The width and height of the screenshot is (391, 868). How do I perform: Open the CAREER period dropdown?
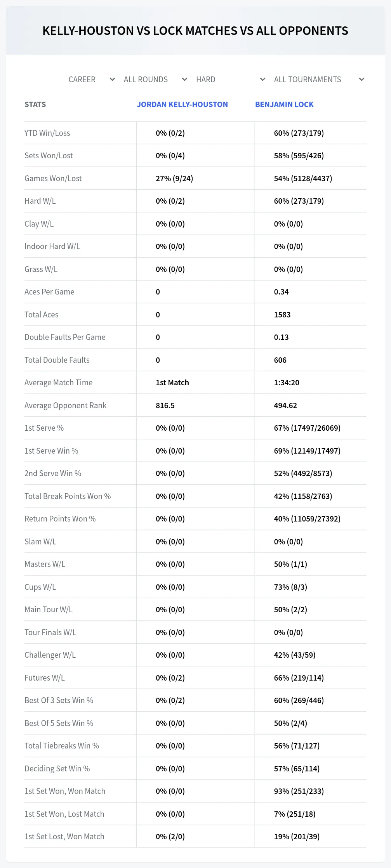coord(91,80)
